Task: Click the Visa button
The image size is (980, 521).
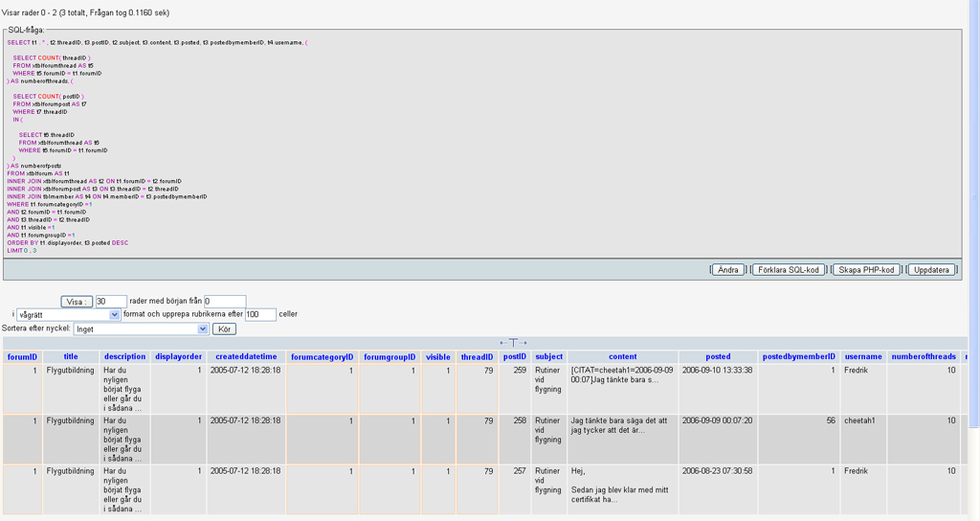Action: (x=77, y=302)
